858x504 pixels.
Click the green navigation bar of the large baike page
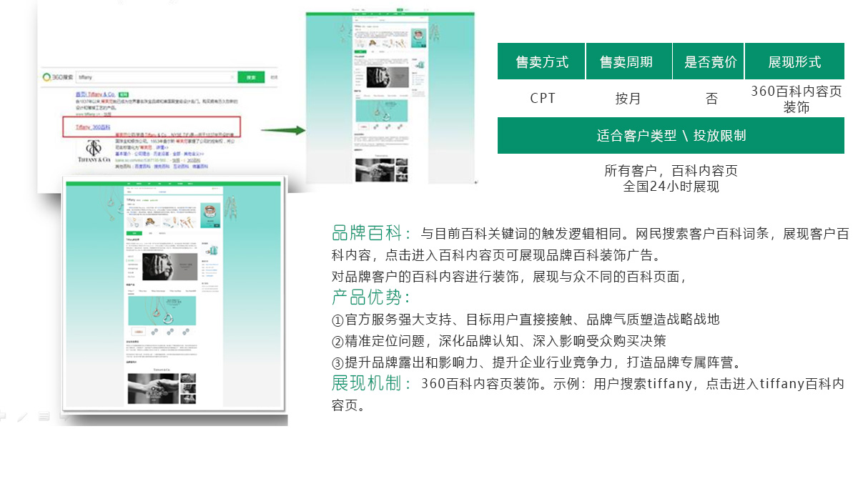point(174,184)
